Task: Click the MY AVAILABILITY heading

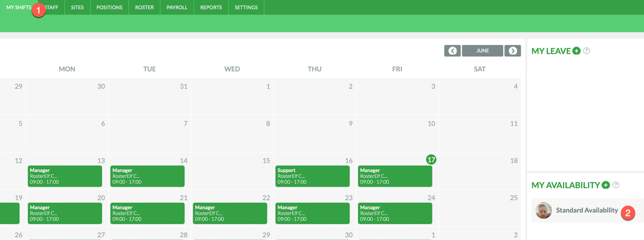Action: (566, 185)
